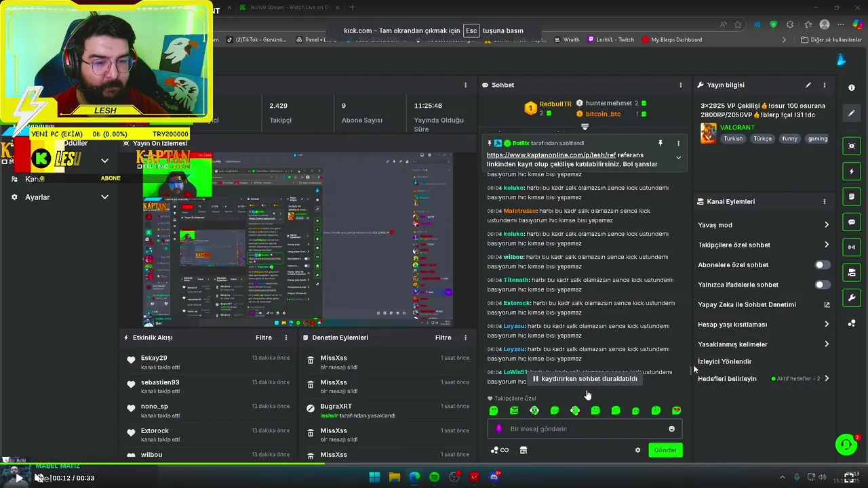Click BugraXRT in moderation actions list
Image resolution: width=868 pixels, height=488 pixels.
336,407
